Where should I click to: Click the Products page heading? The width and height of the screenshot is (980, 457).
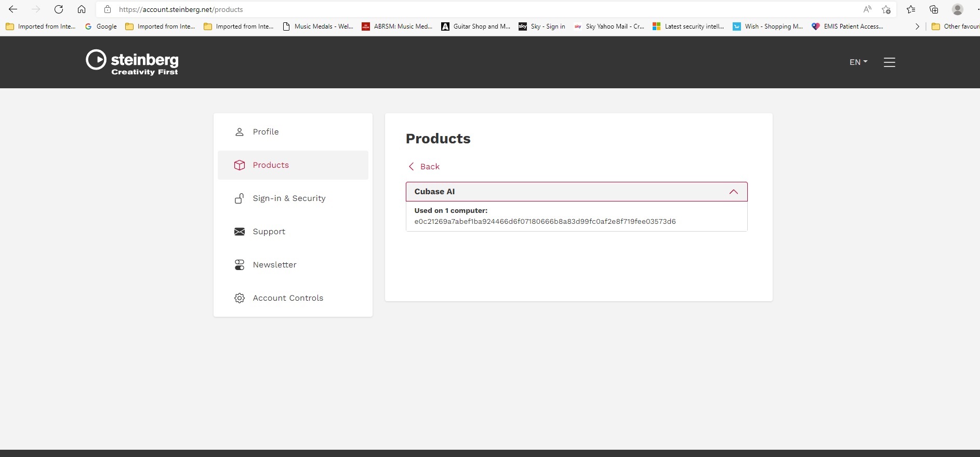(x=438, y=139)
